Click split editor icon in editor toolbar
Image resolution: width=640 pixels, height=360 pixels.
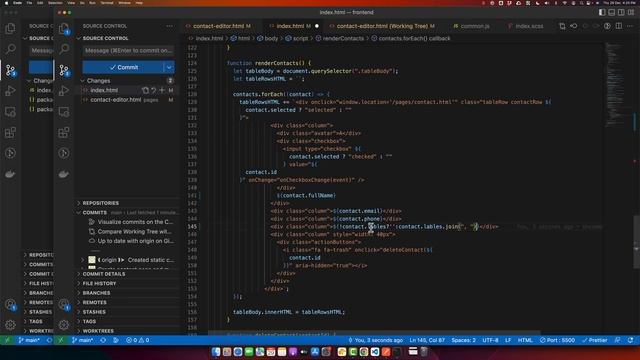619,26
